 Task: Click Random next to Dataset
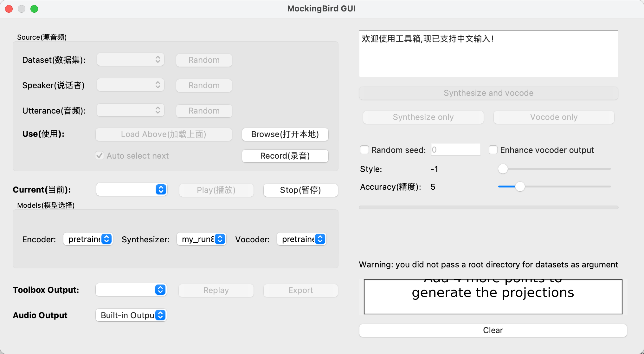204,60
